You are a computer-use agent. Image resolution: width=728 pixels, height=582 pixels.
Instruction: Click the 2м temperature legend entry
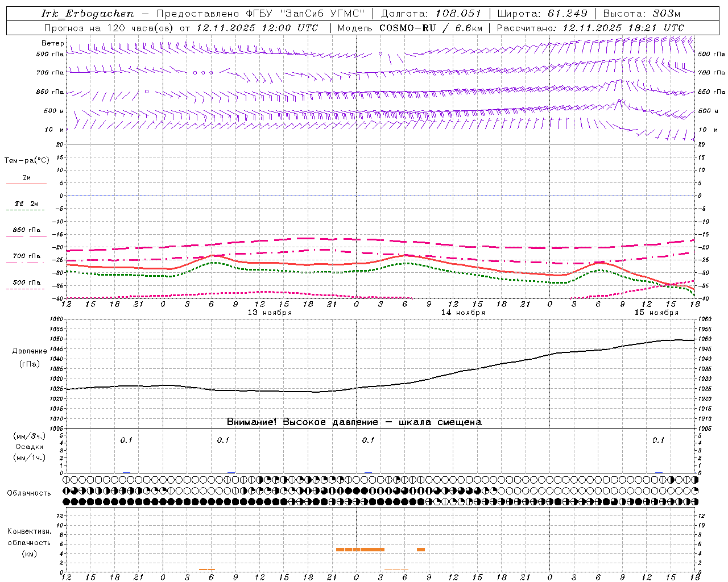pyautogui.click(x=27, y=178)
